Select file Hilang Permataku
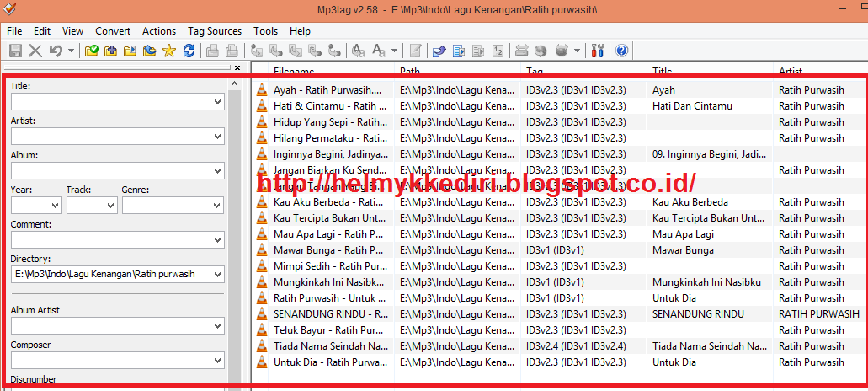The width and height of the screenshot is (868, 391). [x=330, y=138]
